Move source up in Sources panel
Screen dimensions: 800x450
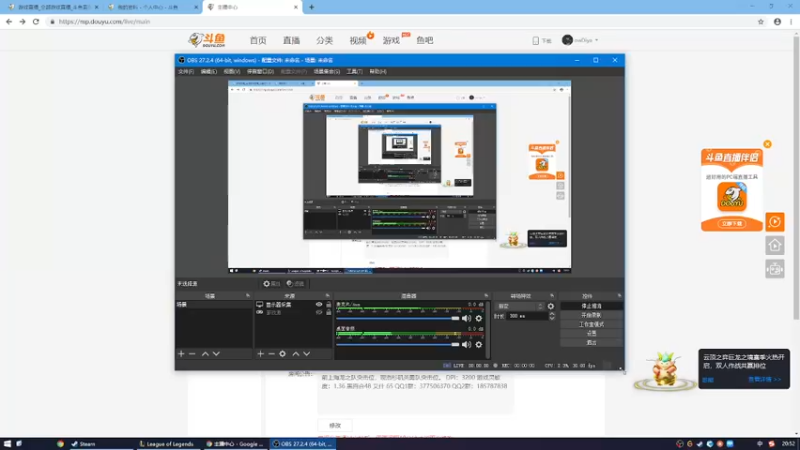pos(295,354)
